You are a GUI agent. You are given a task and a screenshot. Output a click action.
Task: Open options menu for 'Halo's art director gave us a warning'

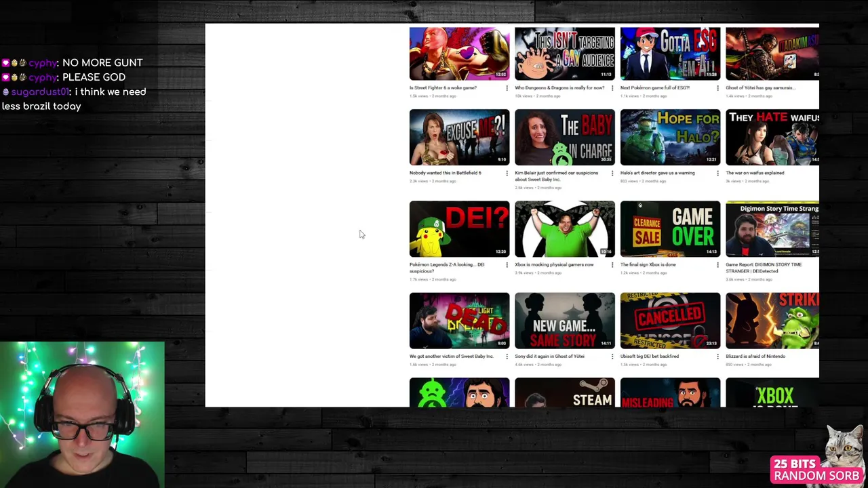click(717, 174)
